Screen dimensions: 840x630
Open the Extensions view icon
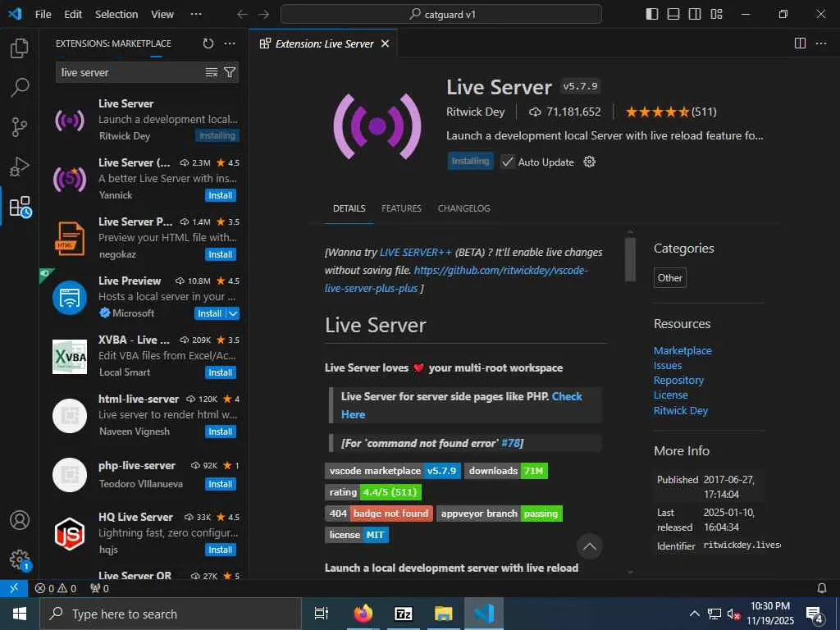pos(21,206)
